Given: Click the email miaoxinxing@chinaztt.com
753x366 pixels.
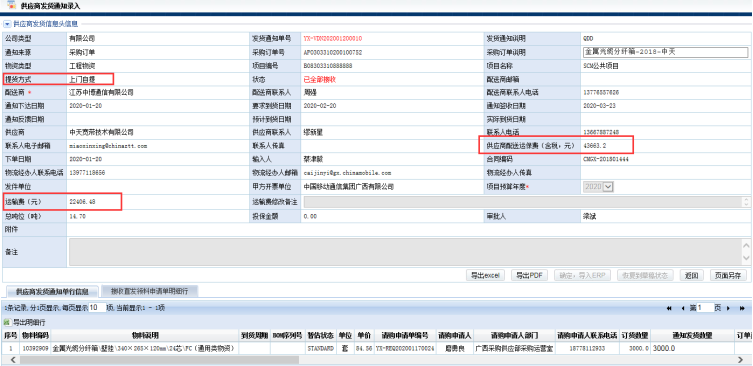Looking at the screenshot, I should point(108,146).
